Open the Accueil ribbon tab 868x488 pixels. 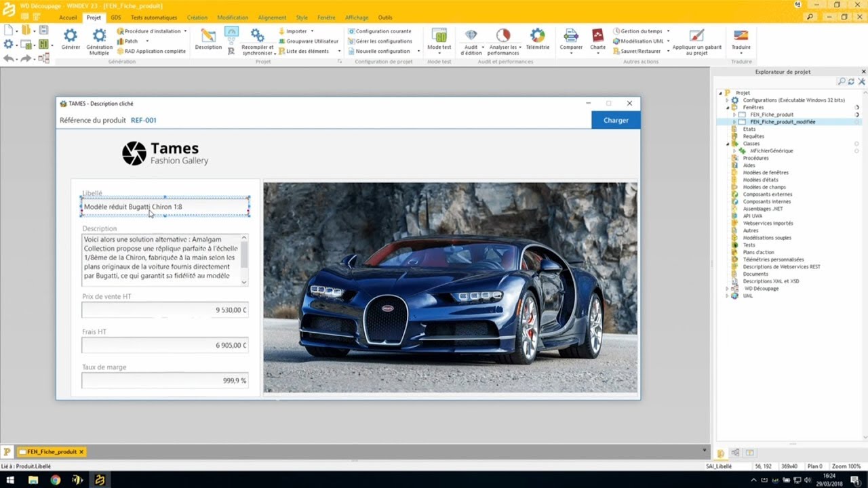pos(68,18)
